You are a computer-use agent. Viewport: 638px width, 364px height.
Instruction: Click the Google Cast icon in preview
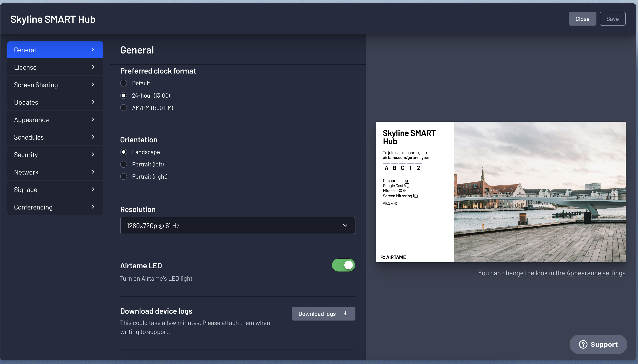point(407,185)
